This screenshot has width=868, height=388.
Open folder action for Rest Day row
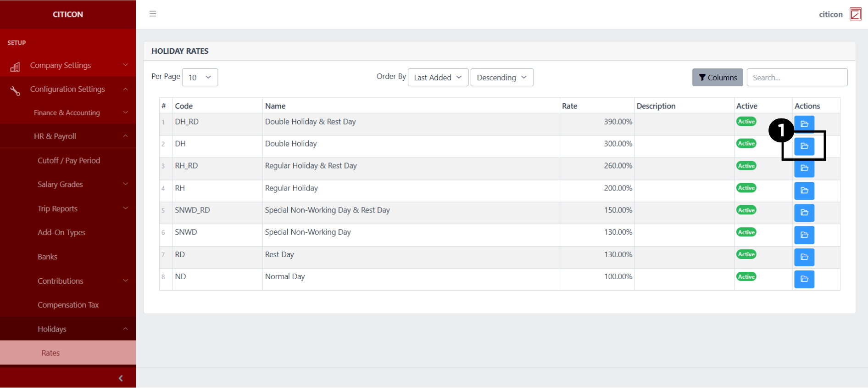804,257
